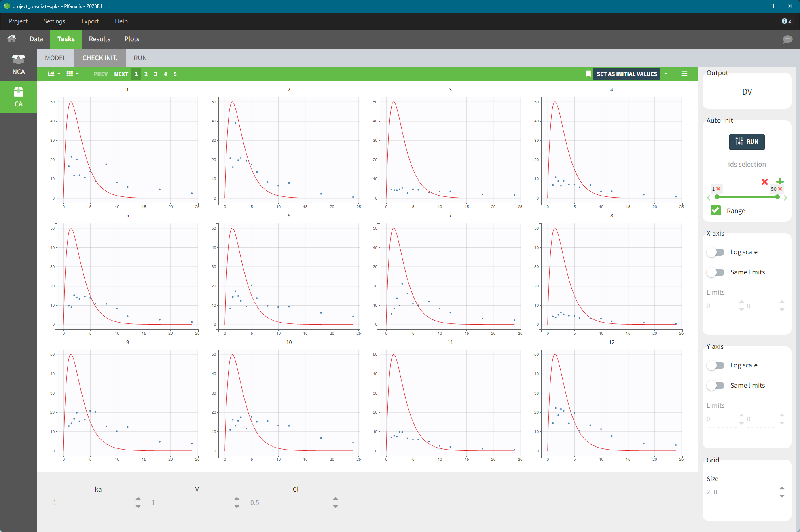Uncheck the Range checkbox

pyautogui.click(x=715, y=211)
